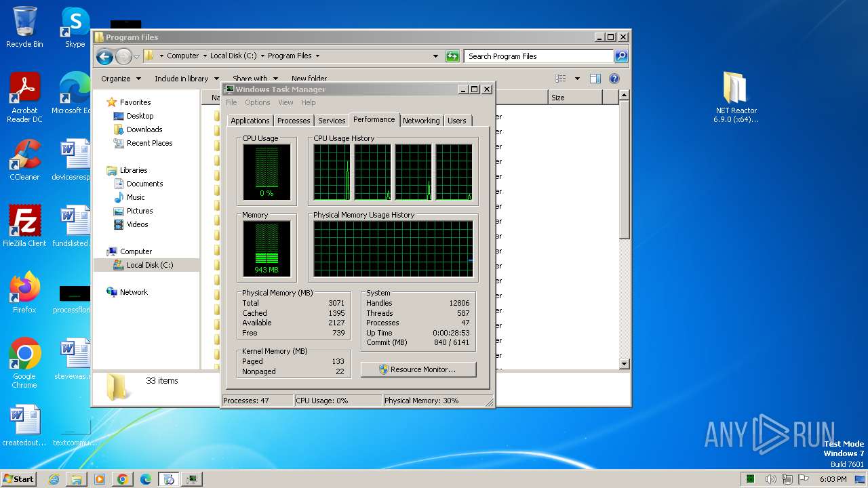868x488 pixels.
Task: Select the FileZilla Client desktop icon
Action: tap(24, 226)
